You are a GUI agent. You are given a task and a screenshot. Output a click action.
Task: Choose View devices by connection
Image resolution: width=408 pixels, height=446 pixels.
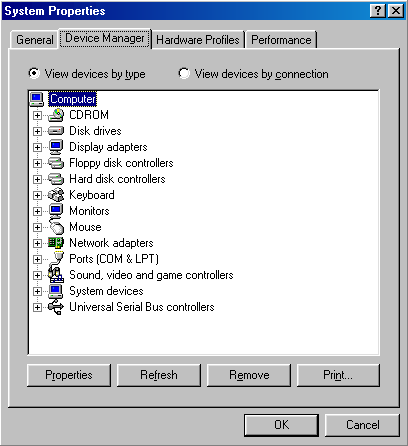(253, 73)
